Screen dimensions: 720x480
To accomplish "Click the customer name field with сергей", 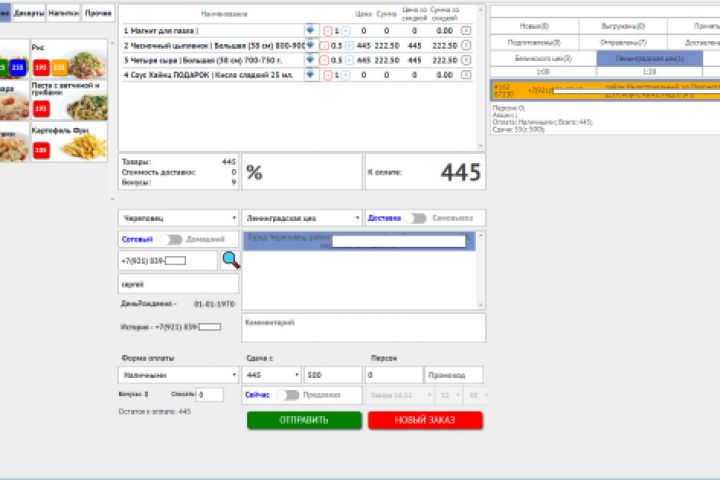I will point(178,284).
